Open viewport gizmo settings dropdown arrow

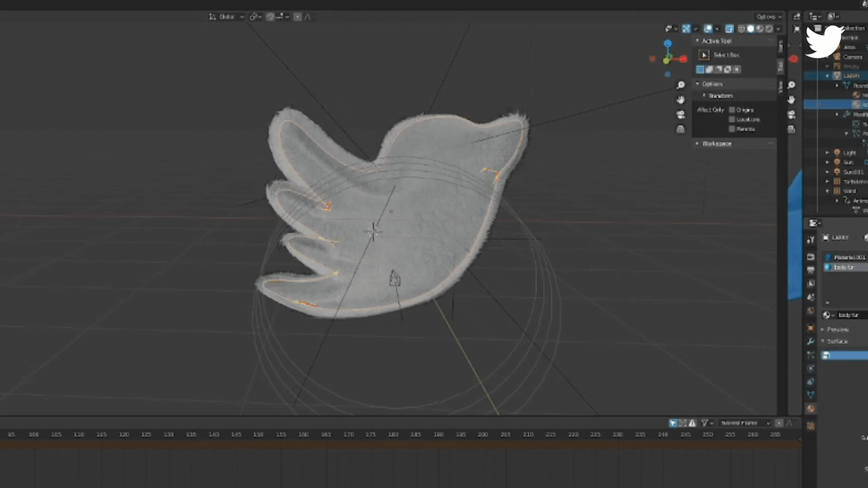coord(696,28)
